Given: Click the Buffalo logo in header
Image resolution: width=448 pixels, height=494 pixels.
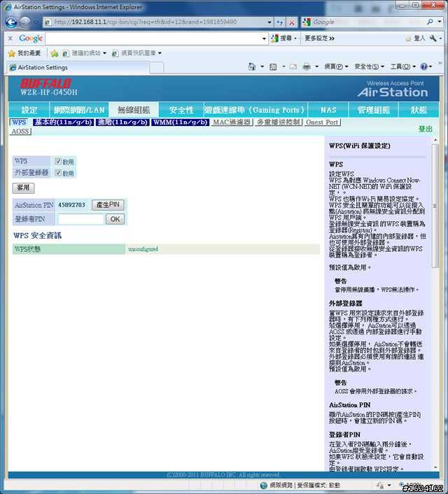Looking at the screenshot, I should point(46,83).
